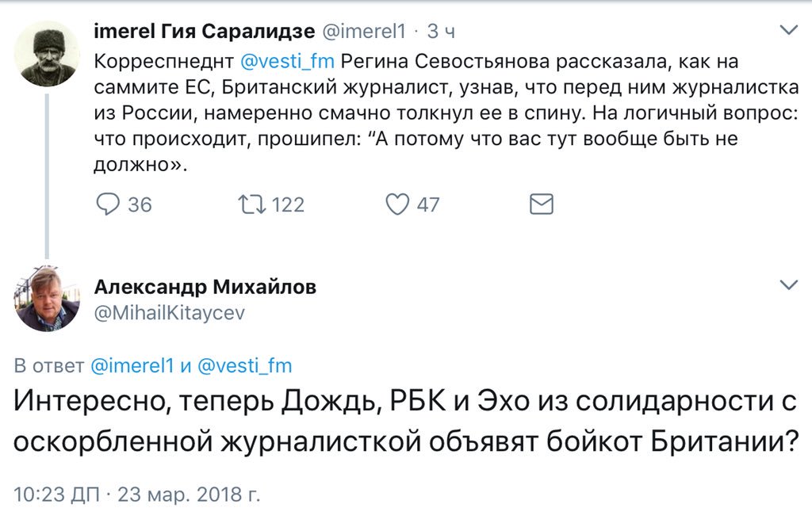812x523 pixels.
Task: Click the reply speech bubble icon
Action: (x=107, y=204)
